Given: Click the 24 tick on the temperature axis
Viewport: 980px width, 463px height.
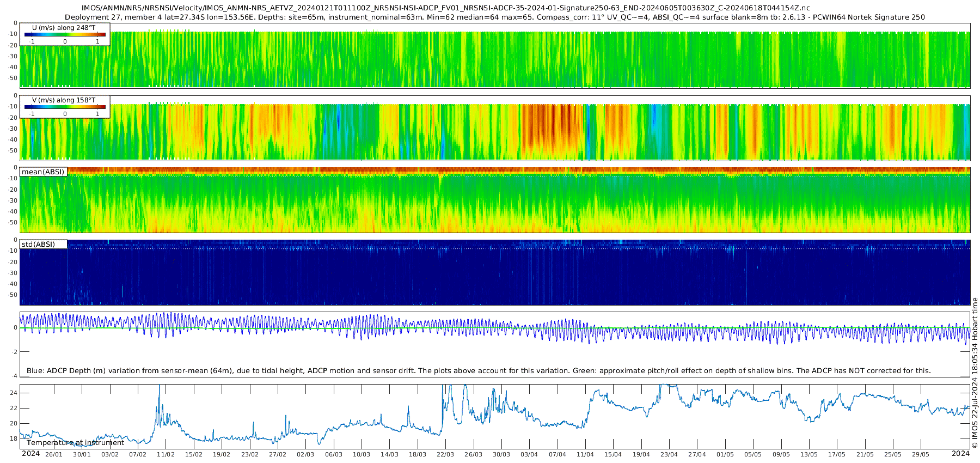Looking at the screenshot, I should [x=14, y=393].
